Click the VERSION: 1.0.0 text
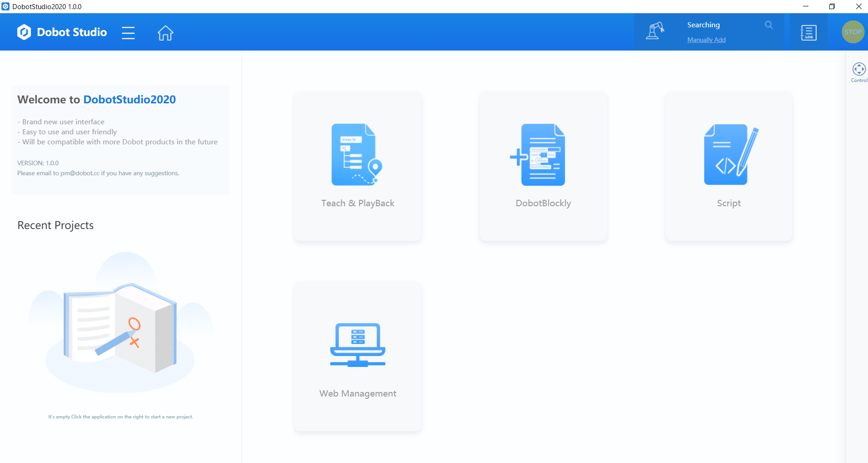868x463 pixels. tap(38, 163)
